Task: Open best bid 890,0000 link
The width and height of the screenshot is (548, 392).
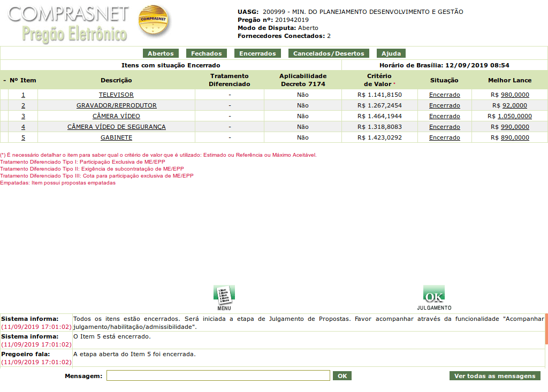Action: pos(515,137)
